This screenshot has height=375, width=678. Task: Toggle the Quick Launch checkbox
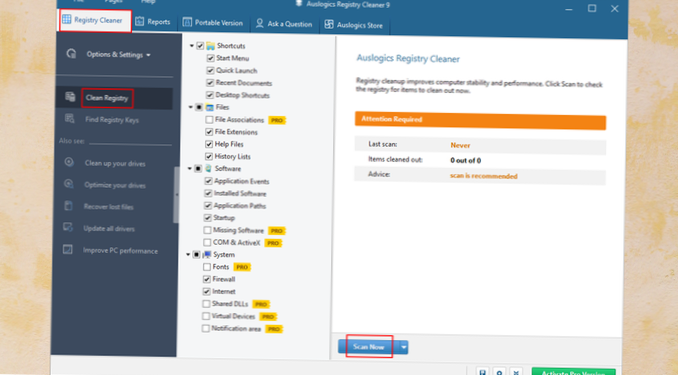(x=210, y=70)
